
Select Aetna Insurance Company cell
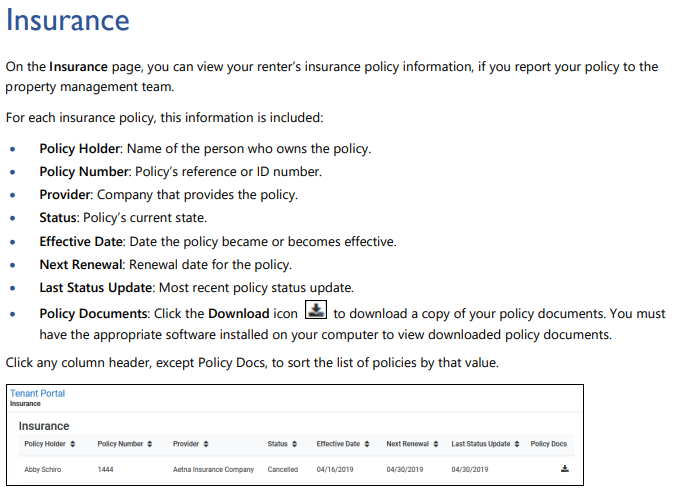tap(213, 469)
